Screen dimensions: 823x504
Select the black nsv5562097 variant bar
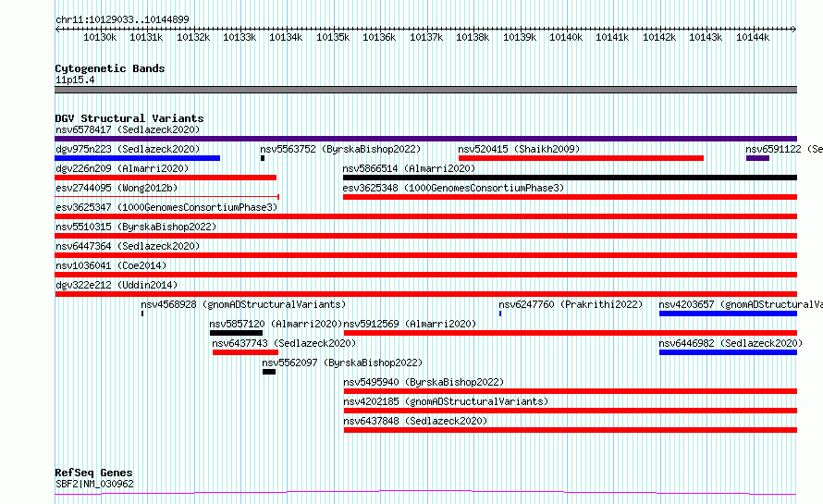click(269, 372)
